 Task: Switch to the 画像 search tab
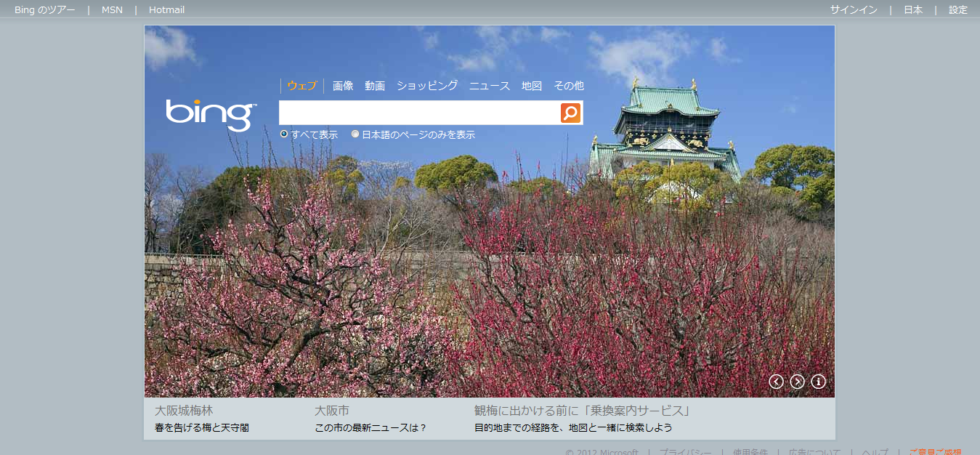(343, 86)
